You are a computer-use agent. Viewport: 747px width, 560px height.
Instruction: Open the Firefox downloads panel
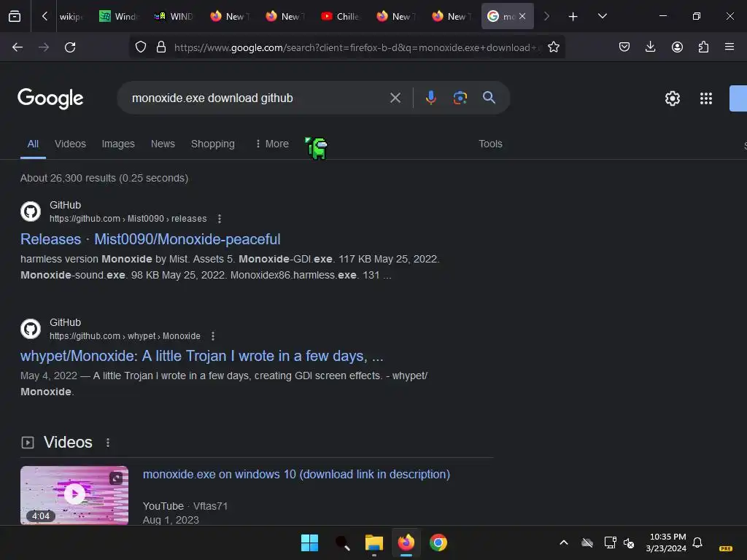(x=650, y=47)
